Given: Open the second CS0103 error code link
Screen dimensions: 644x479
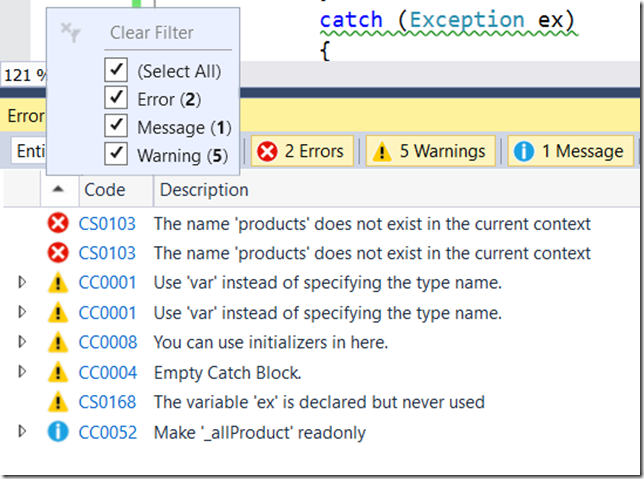Looking at the screenshot, I should point(107,253).
